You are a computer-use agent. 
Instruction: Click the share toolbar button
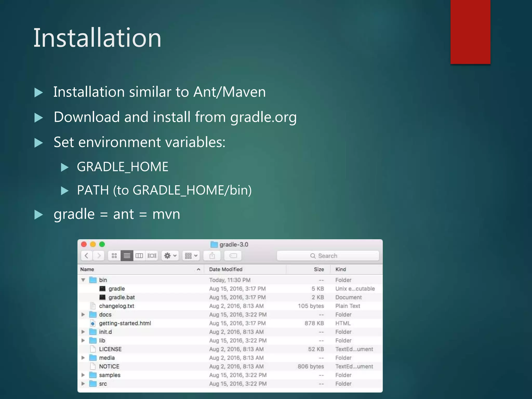[x=212, y=256]
